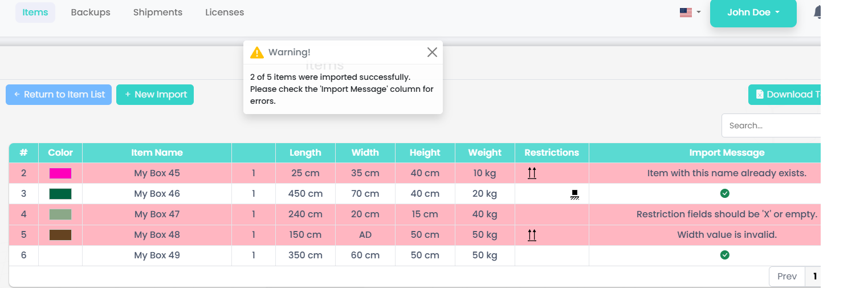
Task: Open the John Doe user menu
Action: tap(752, 13)
